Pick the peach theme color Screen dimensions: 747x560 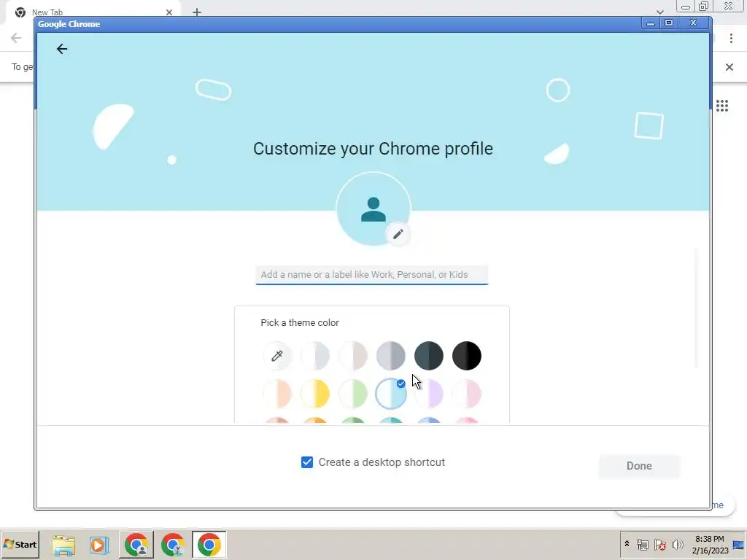click(x=276, y=394)
